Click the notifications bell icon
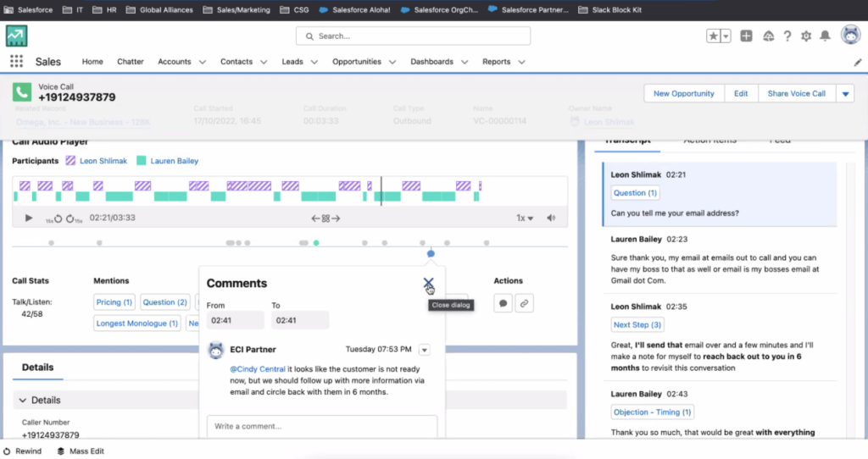868x459 pixels. pyautogui.click(x=825, y=36)
